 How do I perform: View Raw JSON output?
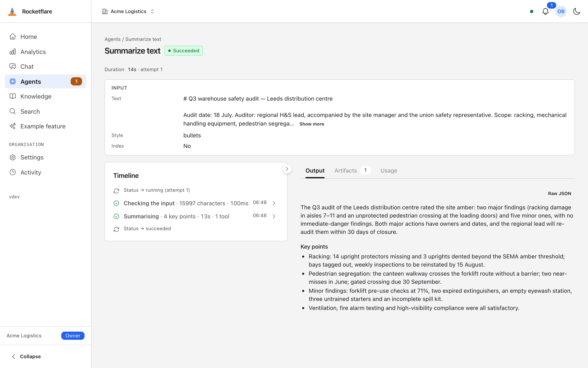coord(560,193)
